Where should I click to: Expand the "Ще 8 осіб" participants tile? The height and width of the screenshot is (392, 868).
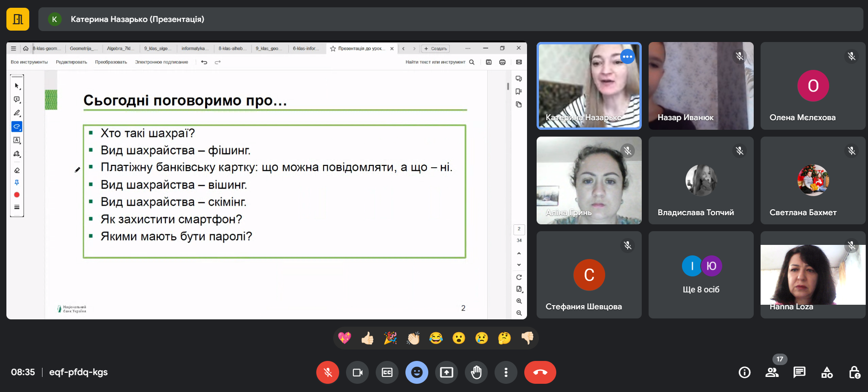[x=701, y=275]
